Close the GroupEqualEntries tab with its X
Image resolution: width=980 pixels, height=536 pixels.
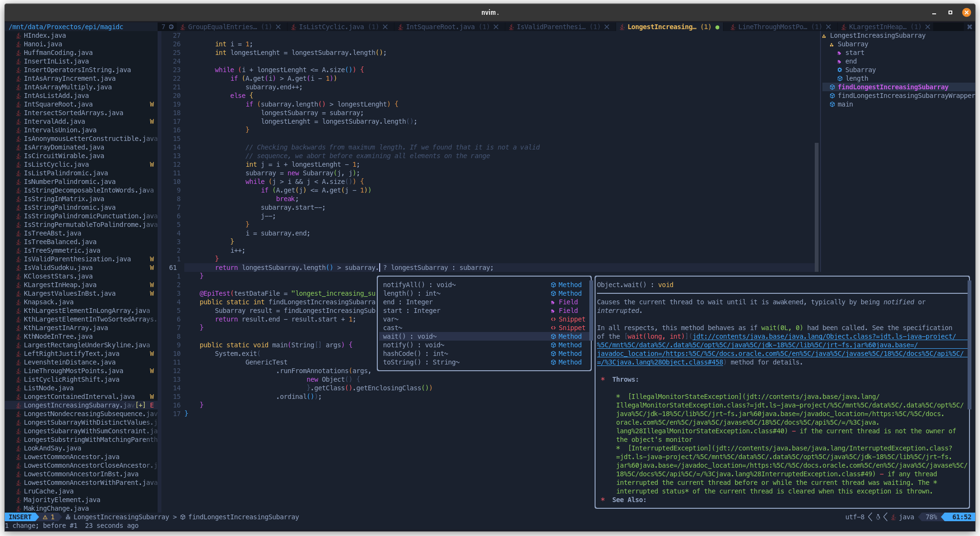(278, 27)
